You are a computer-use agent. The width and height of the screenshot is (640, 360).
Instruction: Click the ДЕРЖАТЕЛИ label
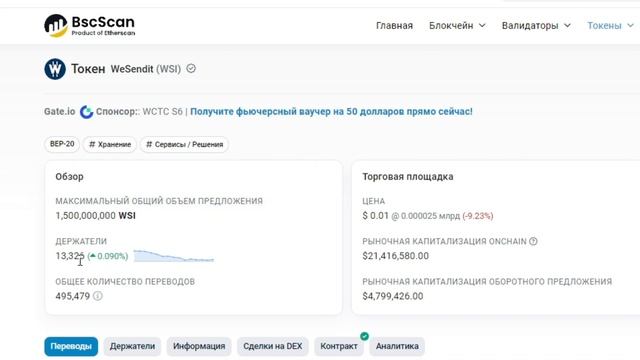pos(81,241)
